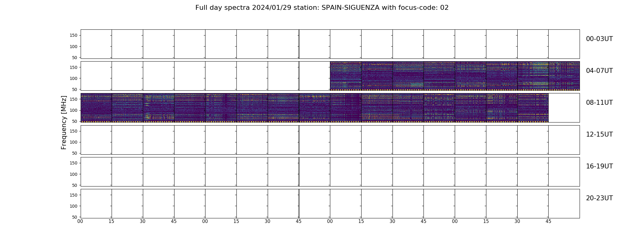
Task: Select the '08-11UT' row label
Action: pyautogui.click(x=599, y=103)
